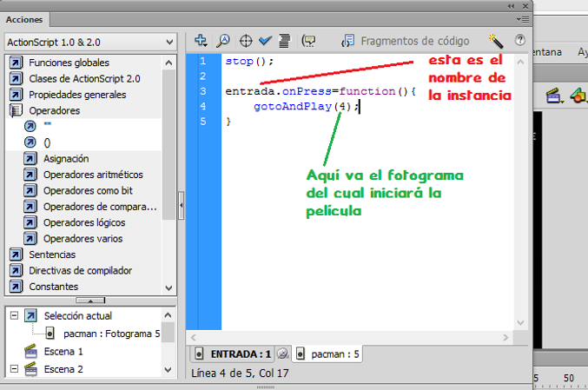The width and height of the screenshot is (588, 390).
Task: Open help question mark icon
Action: [x=519, y=40]
